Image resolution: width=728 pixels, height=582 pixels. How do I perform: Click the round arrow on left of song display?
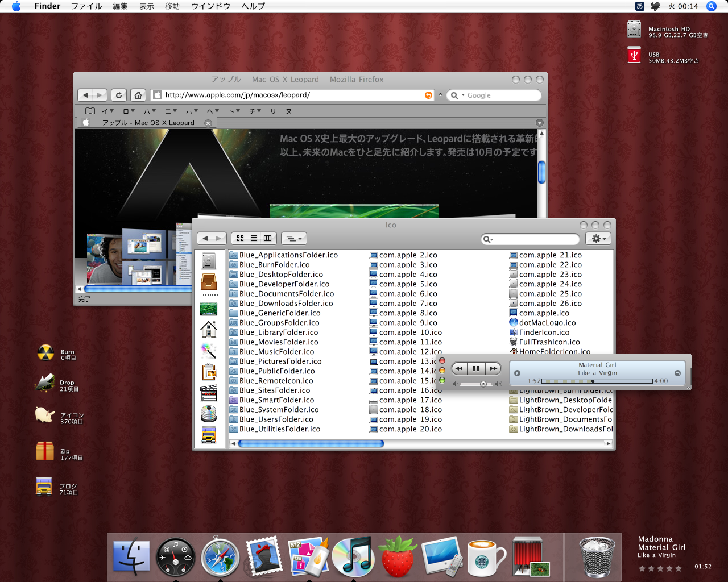point(517,373)
